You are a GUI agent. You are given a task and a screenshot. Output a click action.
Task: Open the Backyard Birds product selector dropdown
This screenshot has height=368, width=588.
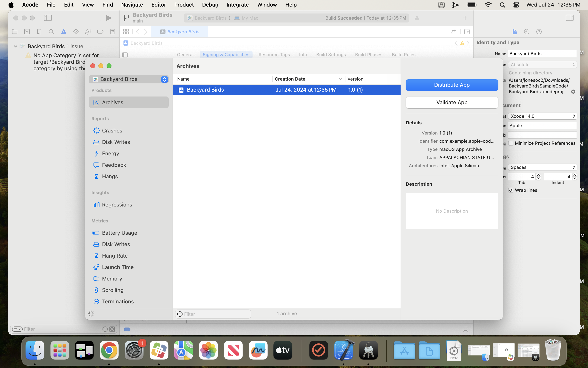pos(129,79)
